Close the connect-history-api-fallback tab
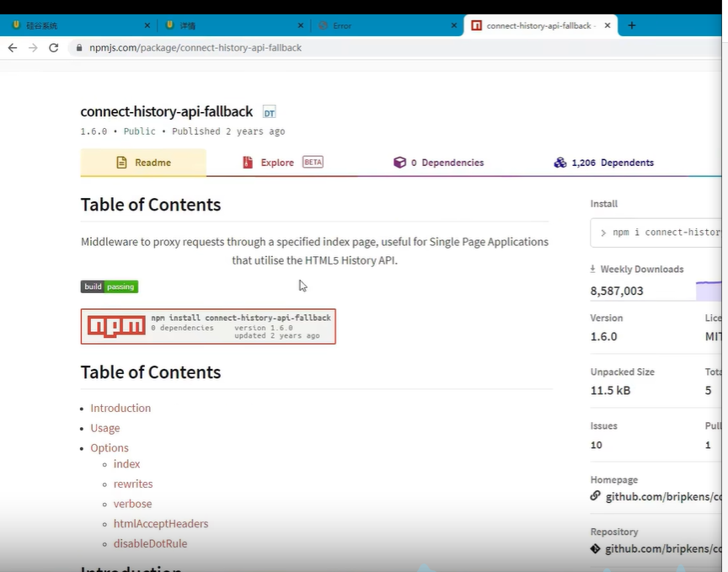The image size is (728, 572). click(x=608, y=25)
